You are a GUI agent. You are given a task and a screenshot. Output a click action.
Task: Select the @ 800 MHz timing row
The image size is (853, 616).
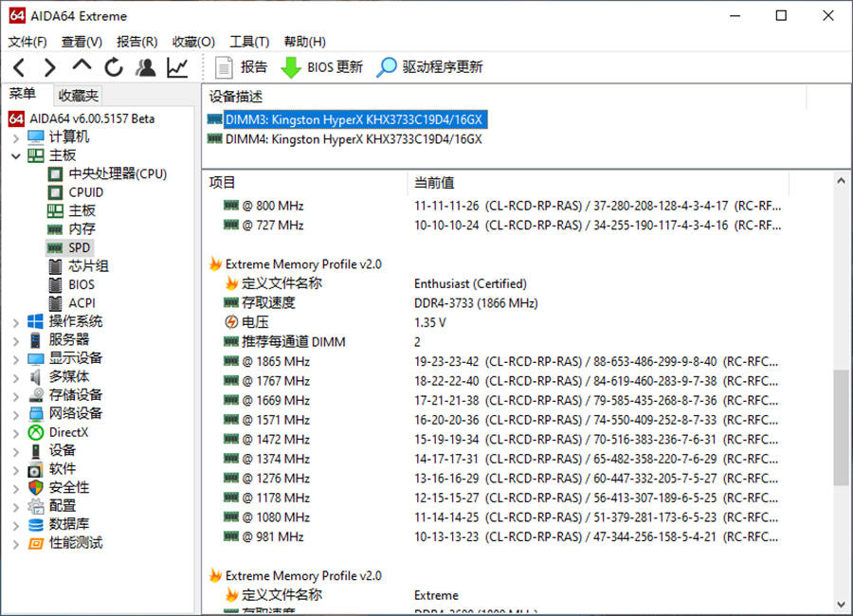point(502,207)
